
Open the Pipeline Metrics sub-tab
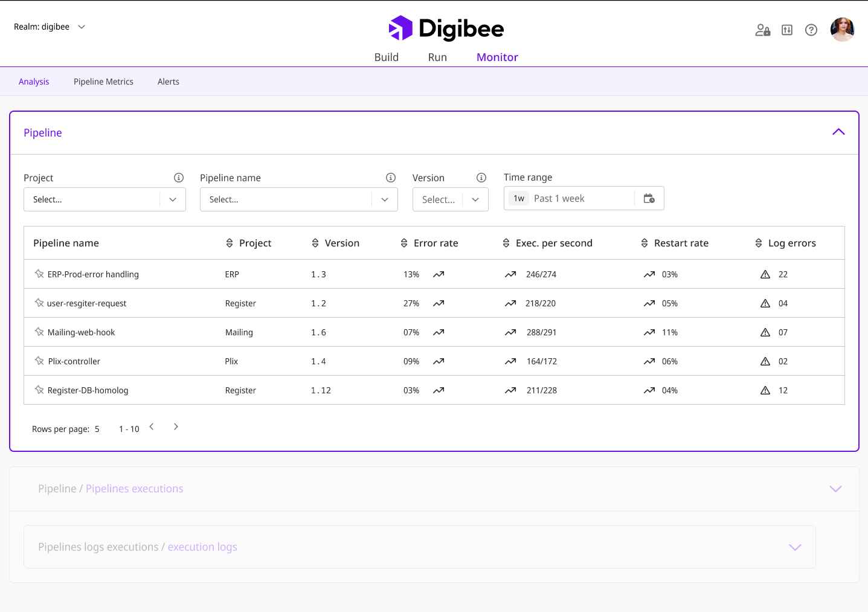click(x=103, y=82)
